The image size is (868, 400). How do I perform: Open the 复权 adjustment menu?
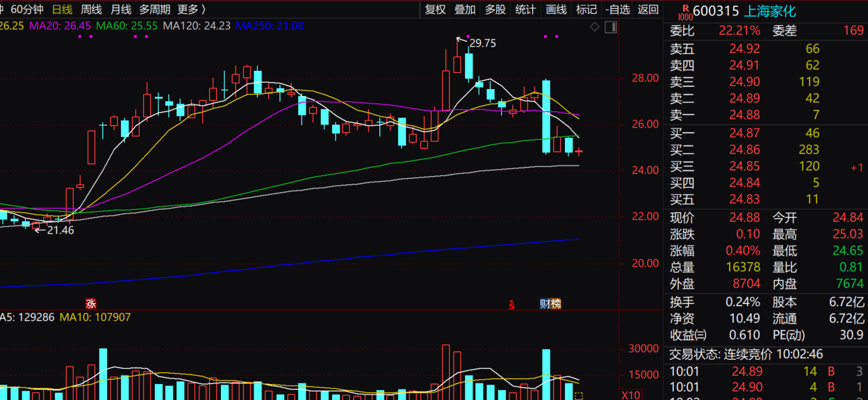tap(435, 9)
